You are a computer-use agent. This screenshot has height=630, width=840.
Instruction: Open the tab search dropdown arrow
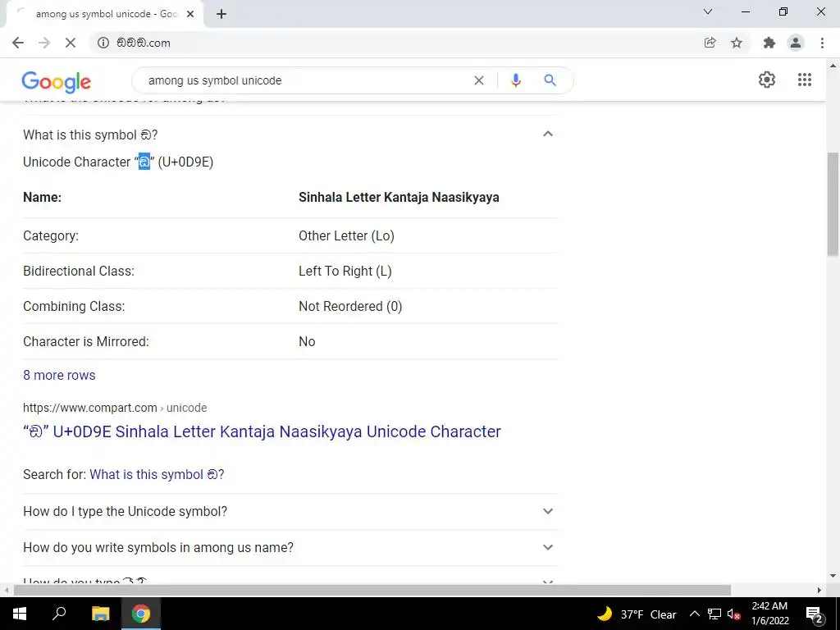pos(708,11)
